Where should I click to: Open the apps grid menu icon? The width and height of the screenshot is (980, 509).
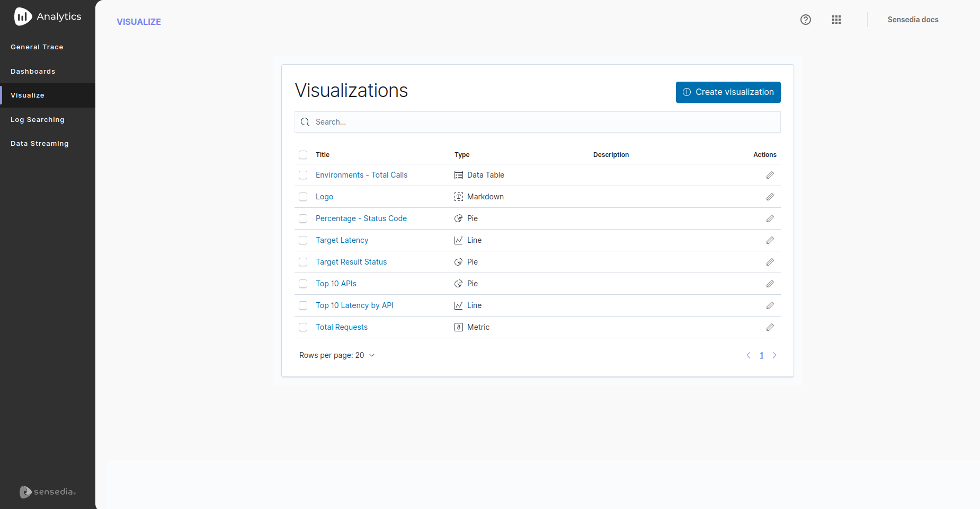tap(836, 20)
